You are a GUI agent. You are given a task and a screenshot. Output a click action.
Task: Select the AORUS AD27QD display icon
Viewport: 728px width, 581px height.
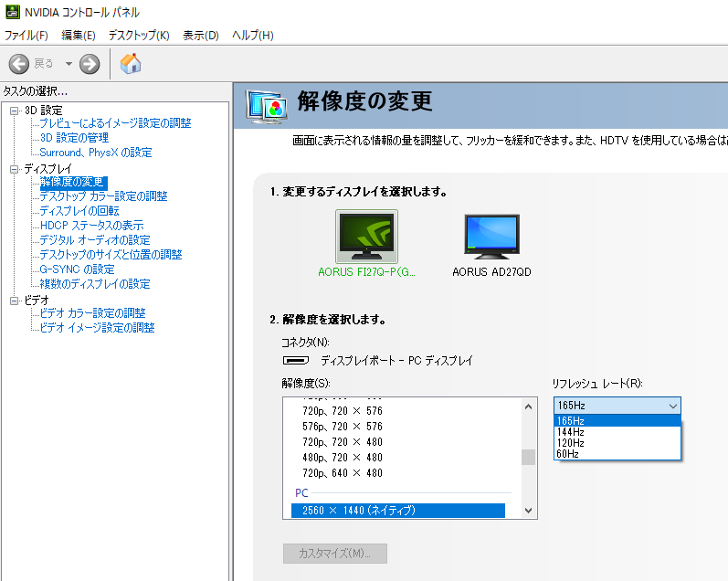point(491,237)
